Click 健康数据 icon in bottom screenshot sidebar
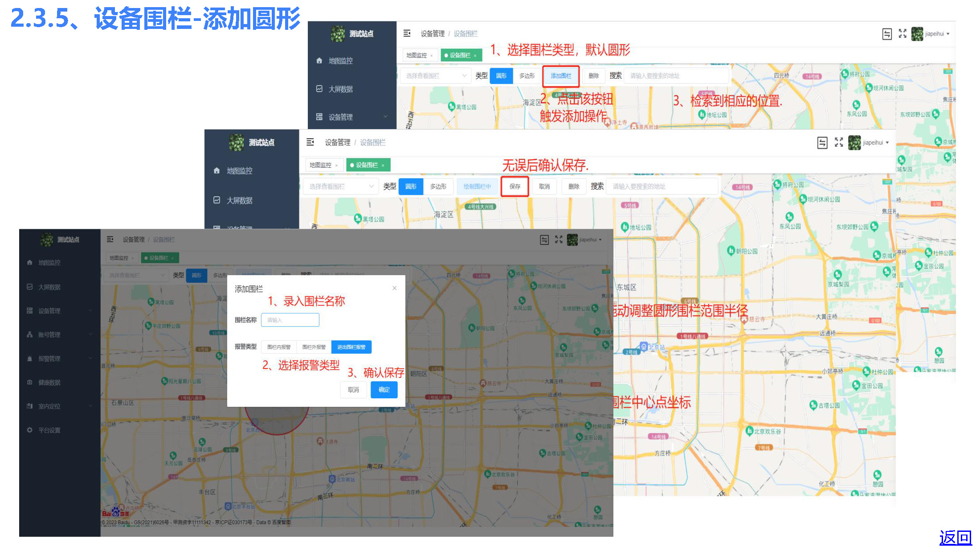980x551 pixels. [x=29, y=382]
